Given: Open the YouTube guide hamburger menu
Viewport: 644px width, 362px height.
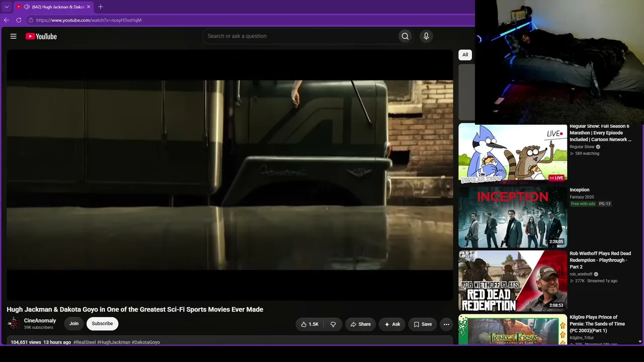Looking at the screenshot, I should pos(14,36).
